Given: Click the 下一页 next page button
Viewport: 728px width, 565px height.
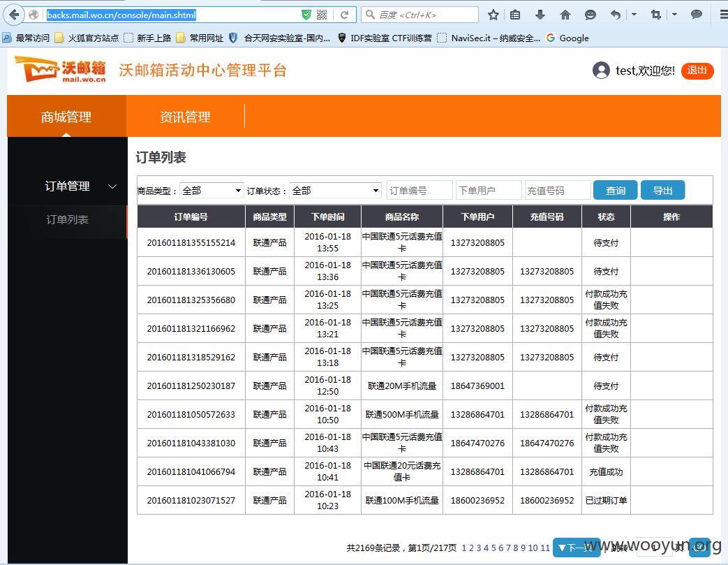Looking at the screenshot, I should point(577,548).
